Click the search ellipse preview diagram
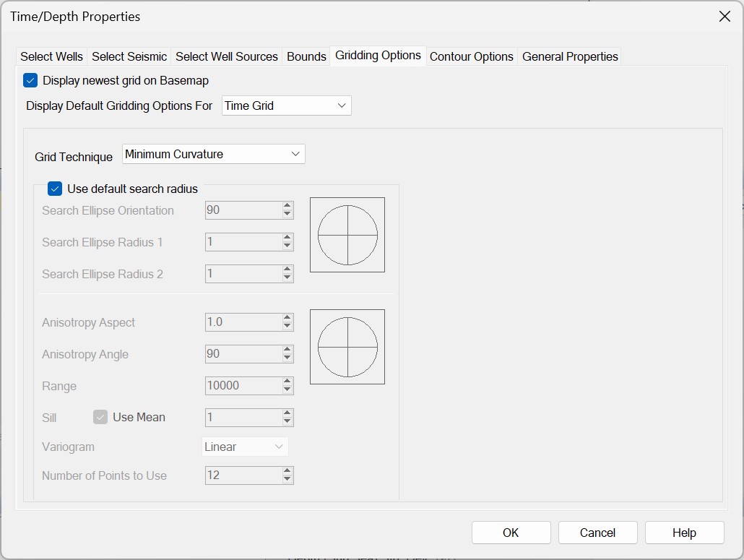The height and width of the screenshot is (560, 744). (x=347, y=235)
